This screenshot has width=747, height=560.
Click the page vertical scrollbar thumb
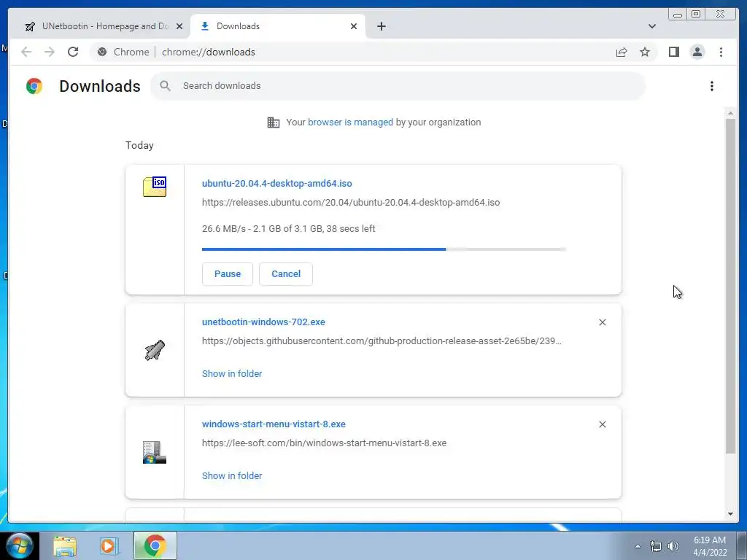click(x=730, y=286)
